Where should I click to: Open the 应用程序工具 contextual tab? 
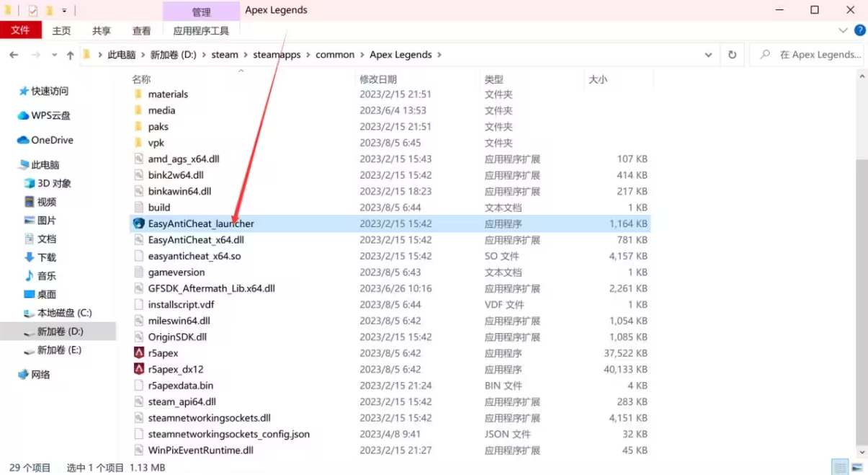click(202, 30)
